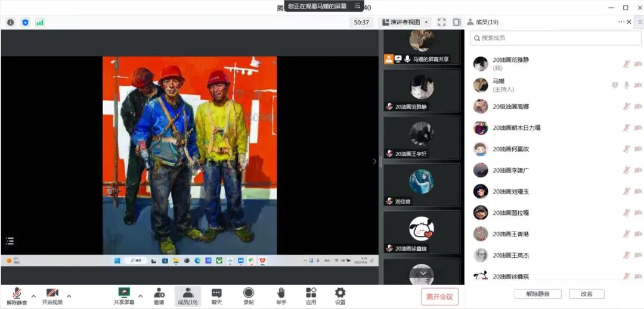Open the 聊天 chat icon
Viewport: 644px width, 309px height.
pos(216,292)
